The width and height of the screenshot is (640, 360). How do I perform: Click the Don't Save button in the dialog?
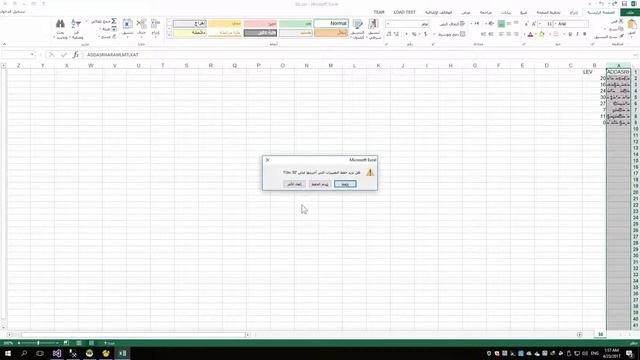320,184
